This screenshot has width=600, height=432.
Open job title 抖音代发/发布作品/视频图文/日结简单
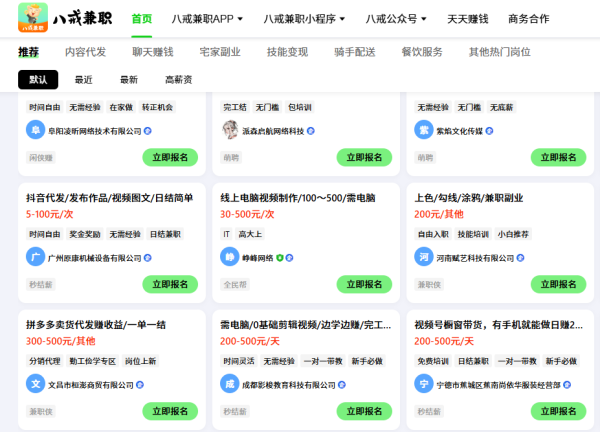[x=109, y=198]
